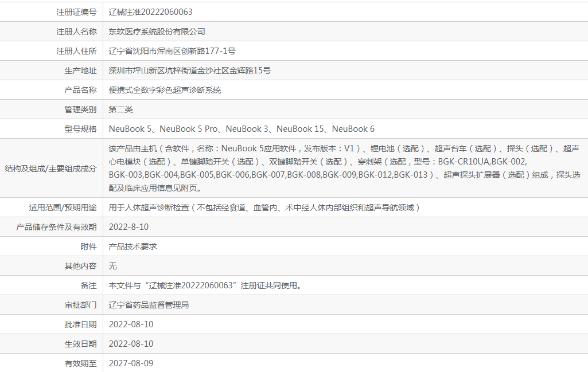Click the approval date value in 批准日期 row

[x=131, y=324]
